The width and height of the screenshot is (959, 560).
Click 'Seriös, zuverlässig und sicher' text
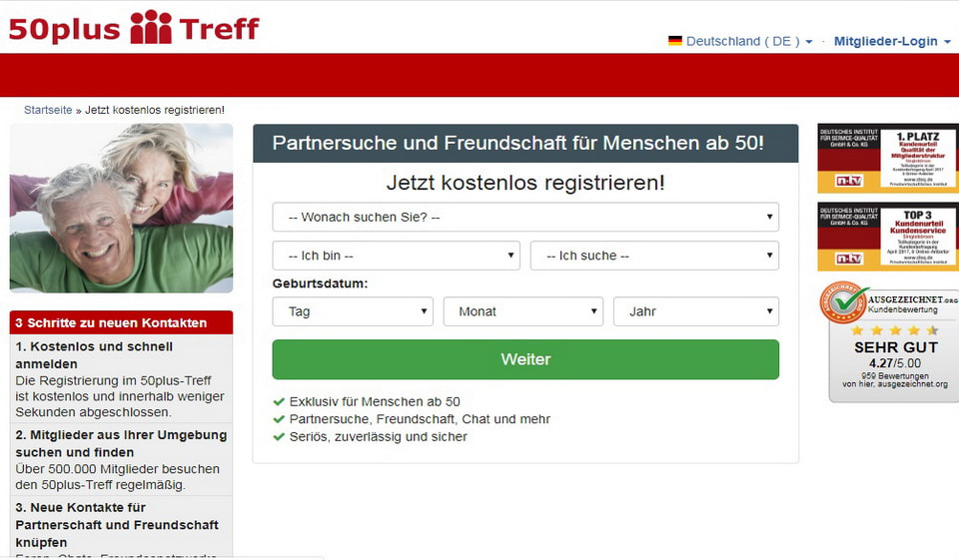pyautogui.click(x=378, y=437)
